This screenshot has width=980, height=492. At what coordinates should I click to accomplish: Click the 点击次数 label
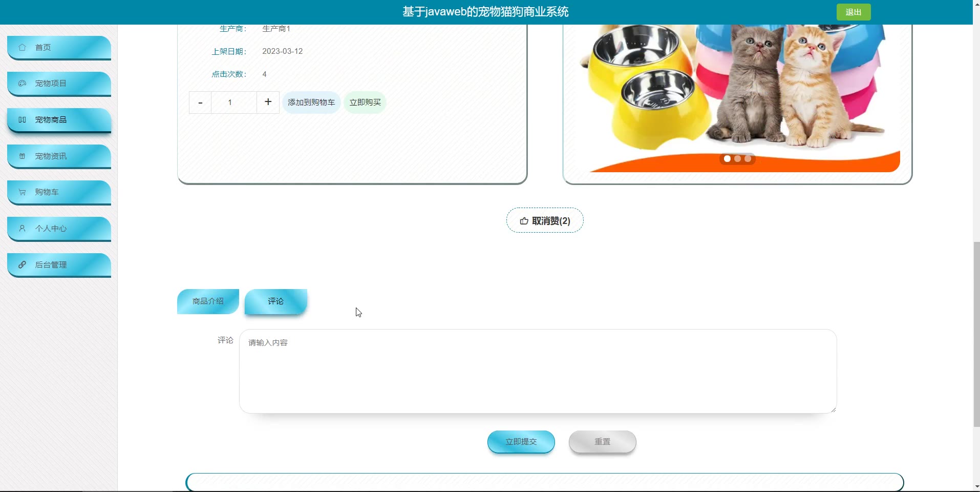point(229,74)
